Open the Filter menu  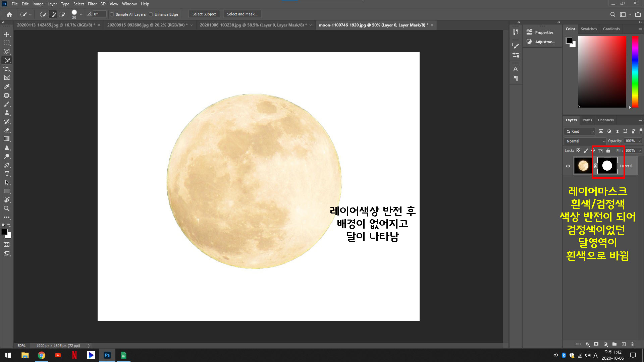(x=92, y=4)
